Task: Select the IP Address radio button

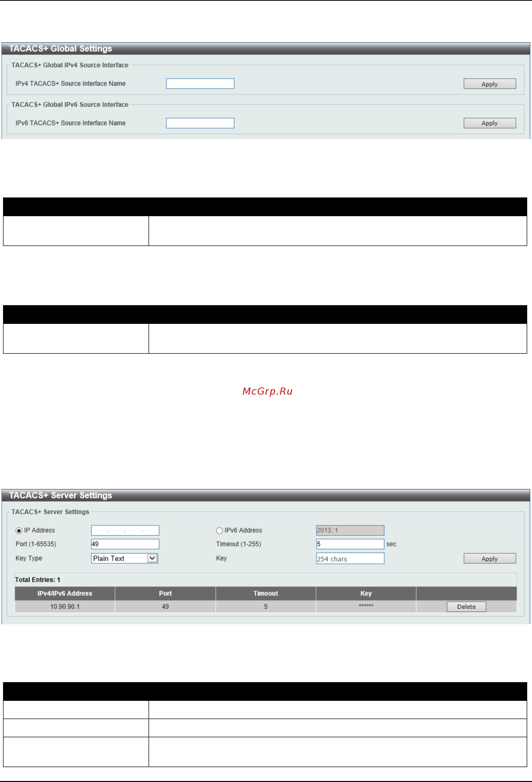Action: click(x=19, y=531)
